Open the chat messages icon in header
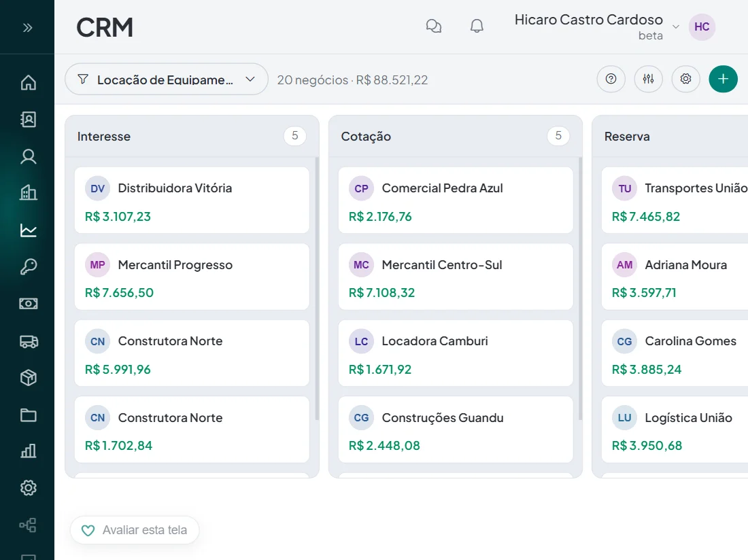Screen dimensions: 748x560 (x=434, y=27)
